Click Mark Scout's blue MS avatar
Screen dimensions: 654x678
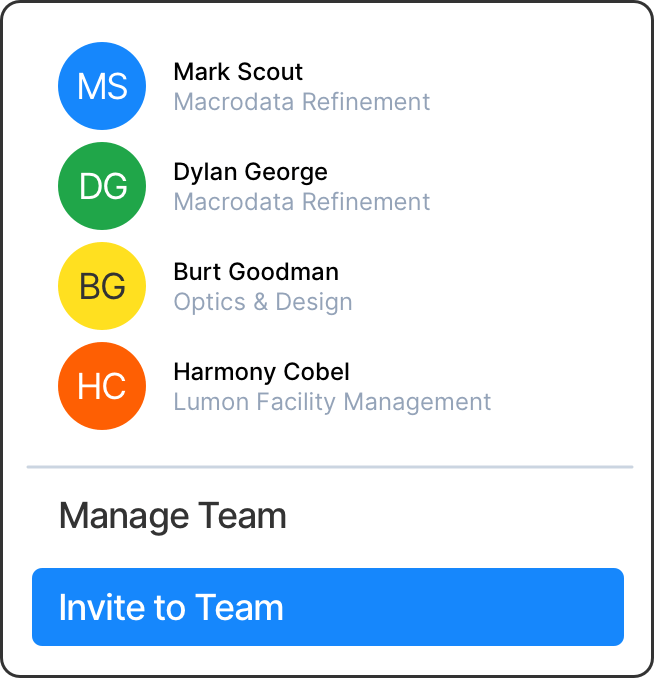point(102,86)
